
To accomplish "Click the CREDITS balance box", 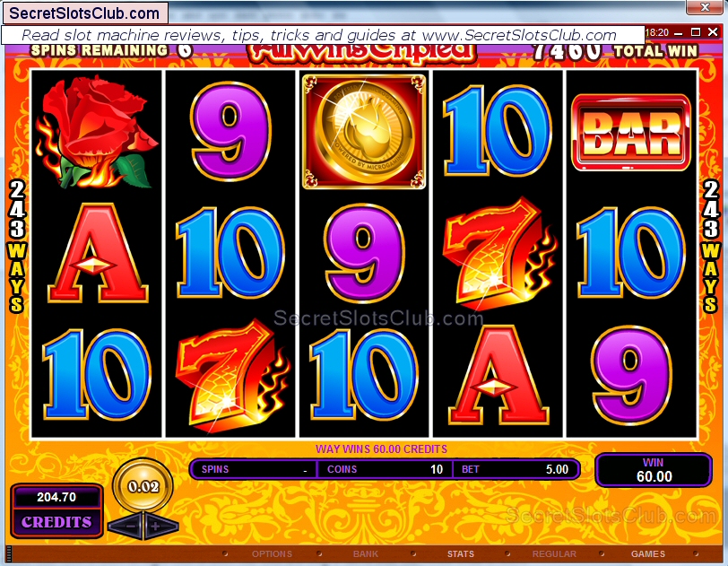I will click(56, 510).
